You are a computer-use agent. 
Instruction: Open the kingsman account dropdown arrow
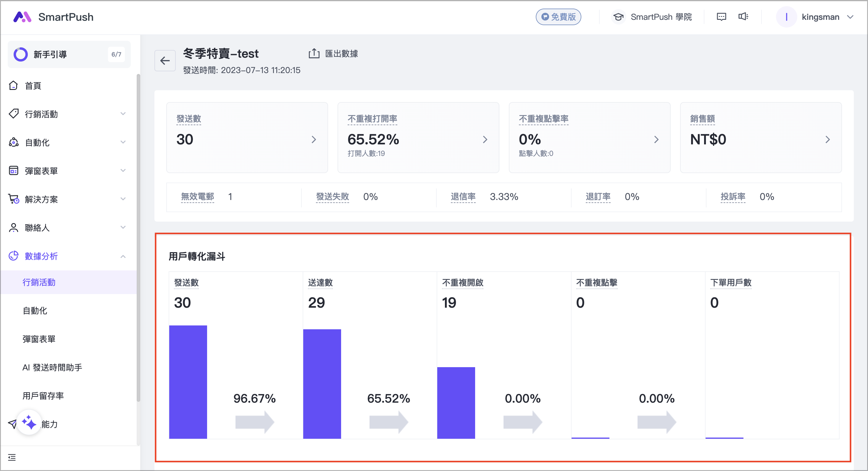point(851,17)
